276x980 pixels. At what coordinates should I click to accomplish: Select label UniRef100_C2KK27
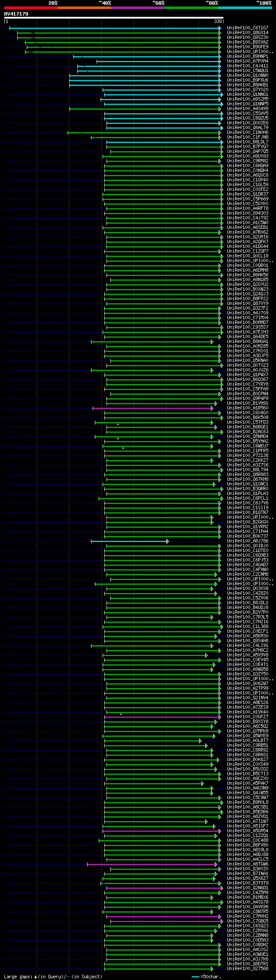click(247, 460)
